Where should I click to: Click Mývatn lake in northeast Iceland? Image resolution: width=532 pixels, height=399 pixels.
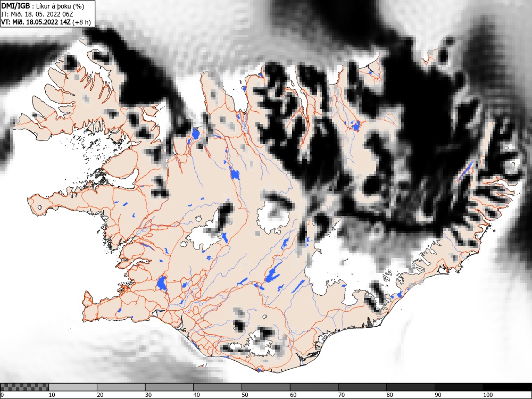click(x=355, y=126)
